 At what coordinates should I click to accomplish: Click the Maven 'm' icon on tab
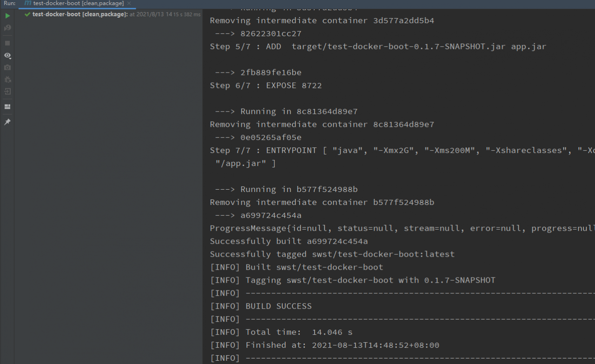(x=28, y=4)
